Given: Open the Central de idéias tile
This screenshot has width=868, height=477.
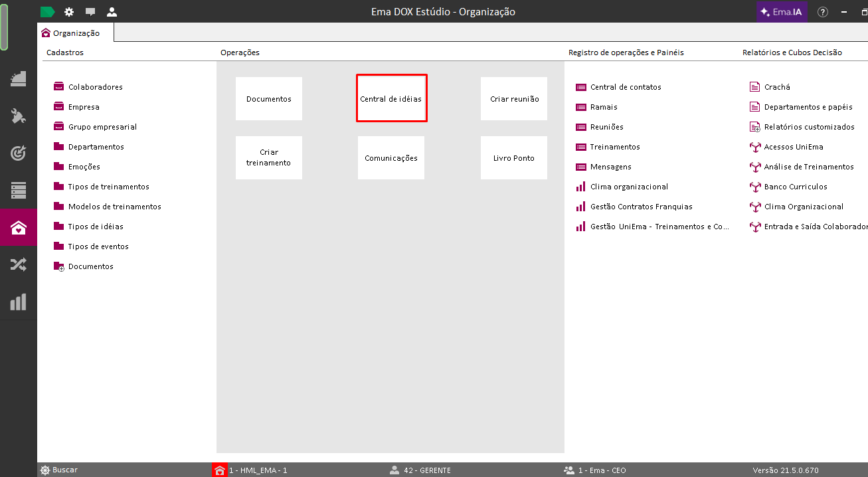Looking at the screenshot, I should 391,99.
